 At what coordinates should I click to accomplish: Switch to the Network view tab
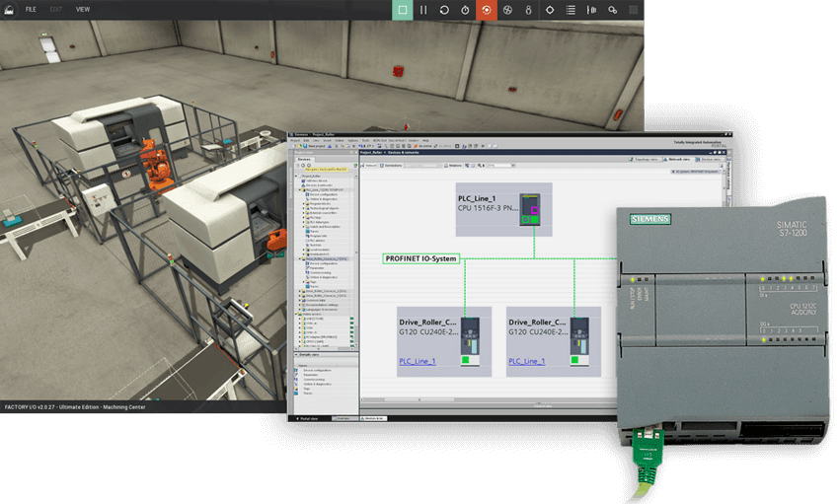679,159
